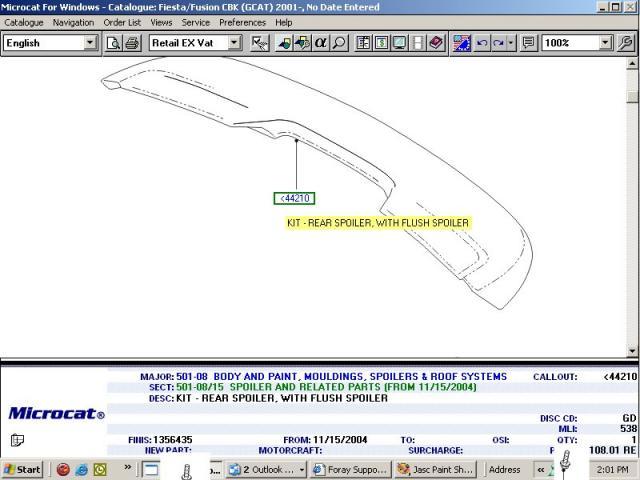The height and width of the screenshot is (480, 640).
Task: Open the Preferences menu
Action: click(x=242, y=22)
